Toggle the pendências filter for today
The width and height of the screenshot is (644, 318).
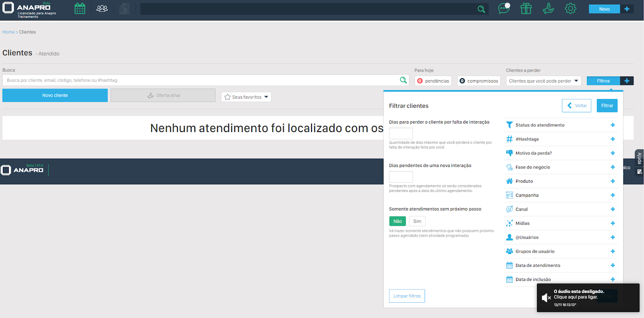(433, 81)
